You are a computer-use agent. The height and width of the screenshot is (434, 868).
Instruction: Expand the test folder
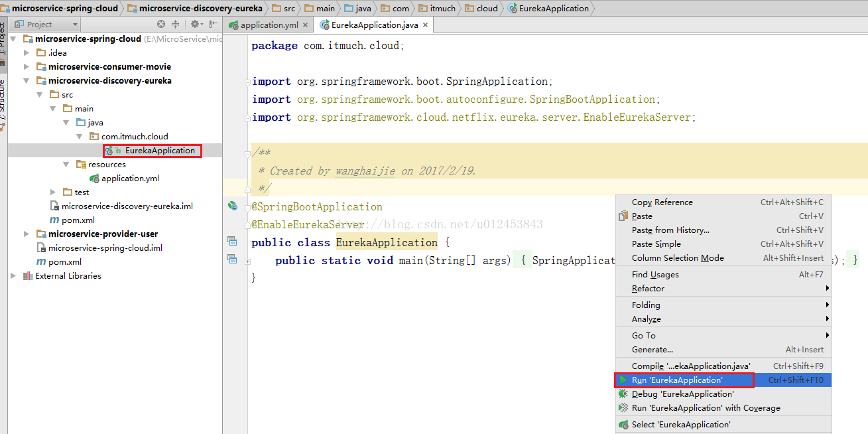click(x=53, y=192)
